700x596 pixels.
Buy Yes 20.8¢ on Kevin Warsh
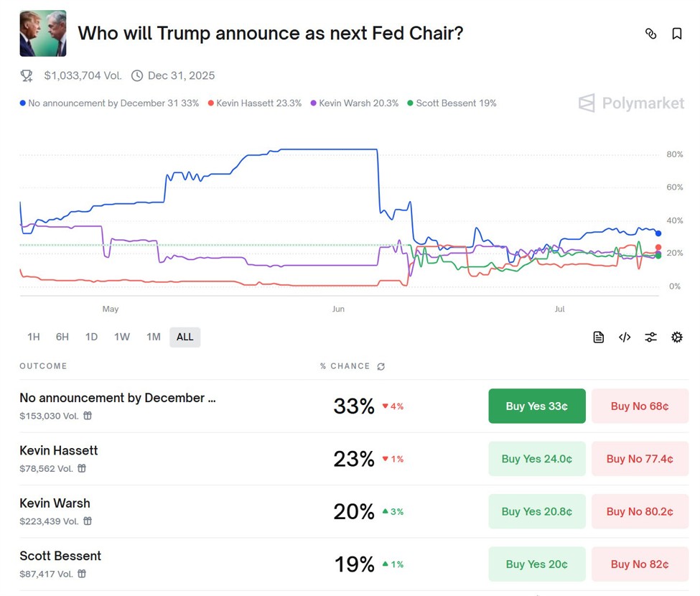(x=536, y=511)
